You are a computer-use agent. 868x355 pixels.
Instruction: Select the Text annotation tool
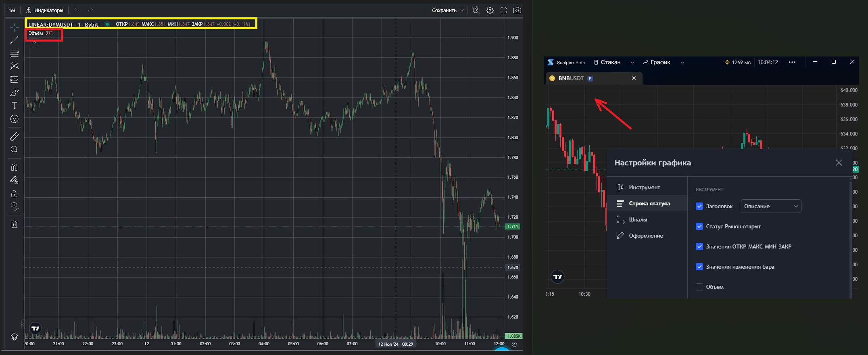tap(14, 106)
